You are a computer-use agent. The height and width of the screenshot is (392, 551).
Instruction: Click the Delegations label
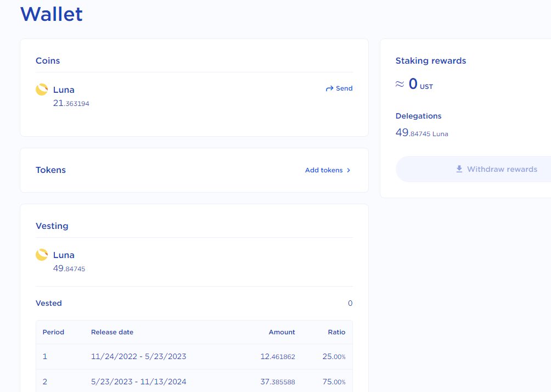(x=419, y=116)
